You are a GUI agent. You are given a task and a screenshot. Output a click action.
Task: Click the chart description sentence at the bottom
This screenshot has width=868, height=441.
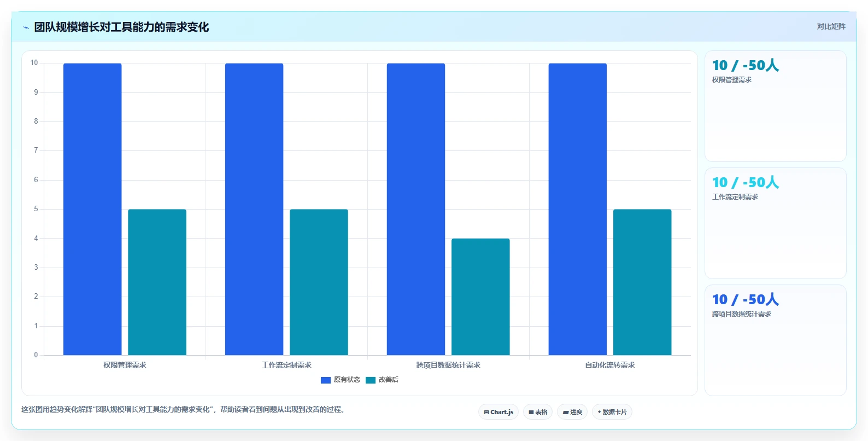coord(183,409)
